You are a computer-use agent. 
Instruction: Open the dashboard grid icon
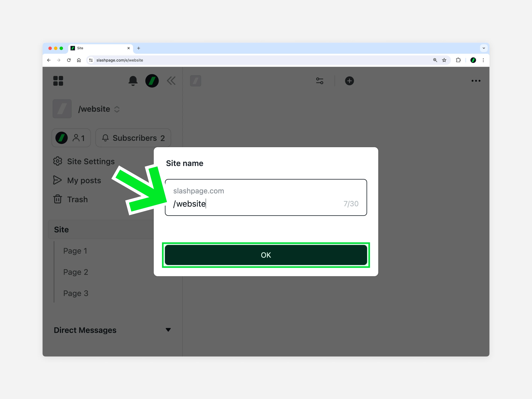[x=58, y=81]
